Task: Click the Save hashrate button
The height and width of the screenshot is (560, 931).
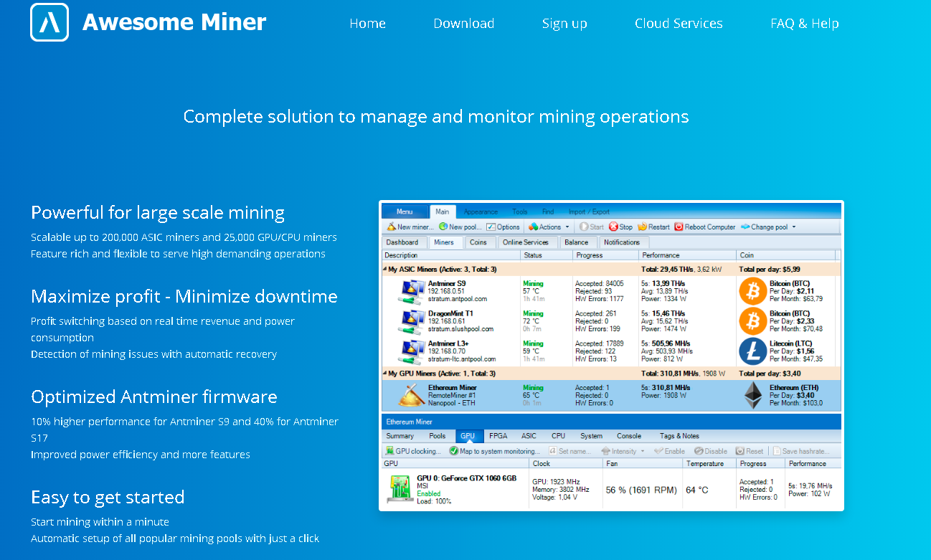Action: pos(801,451)
